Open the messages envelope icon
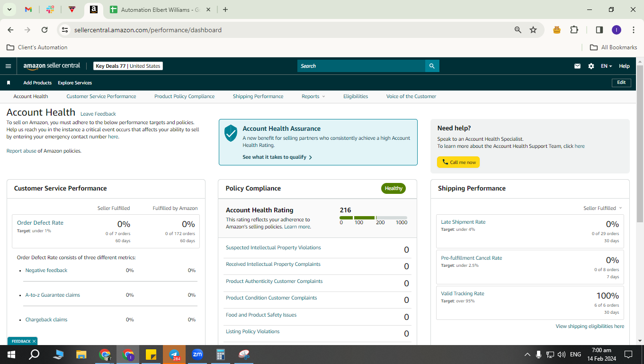 pos(577,66)
